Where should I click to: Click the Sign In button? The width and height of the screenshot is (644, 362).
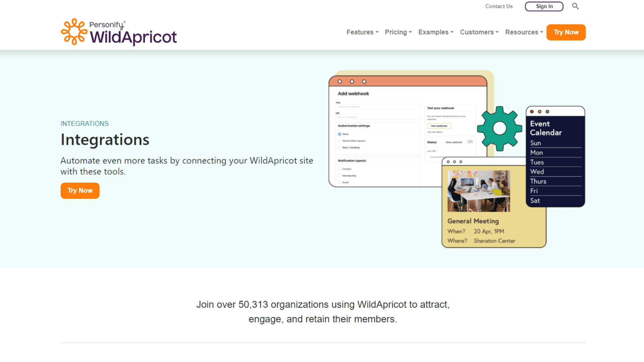544,6
